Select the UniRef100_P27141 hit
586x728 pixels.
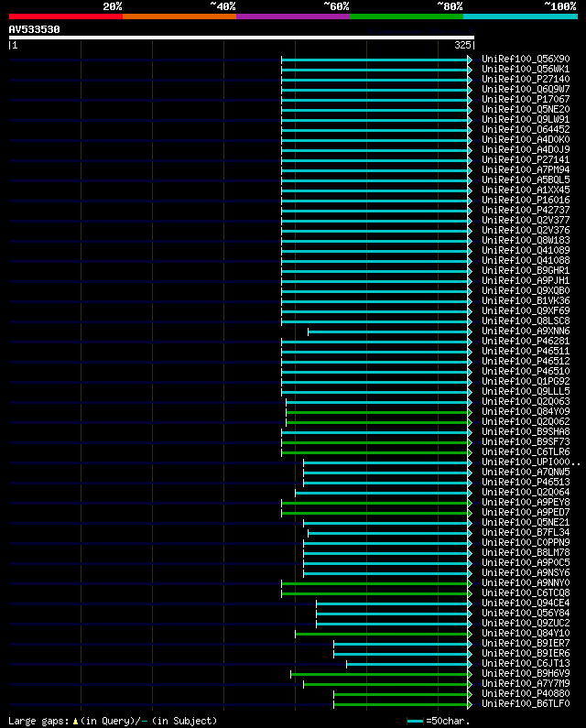click(526, 159)
